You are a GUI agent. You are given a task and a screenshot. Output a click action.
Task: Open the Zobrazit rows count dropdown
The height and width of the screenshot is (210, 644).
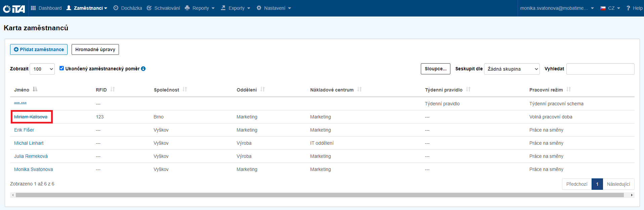coord(42,69)
